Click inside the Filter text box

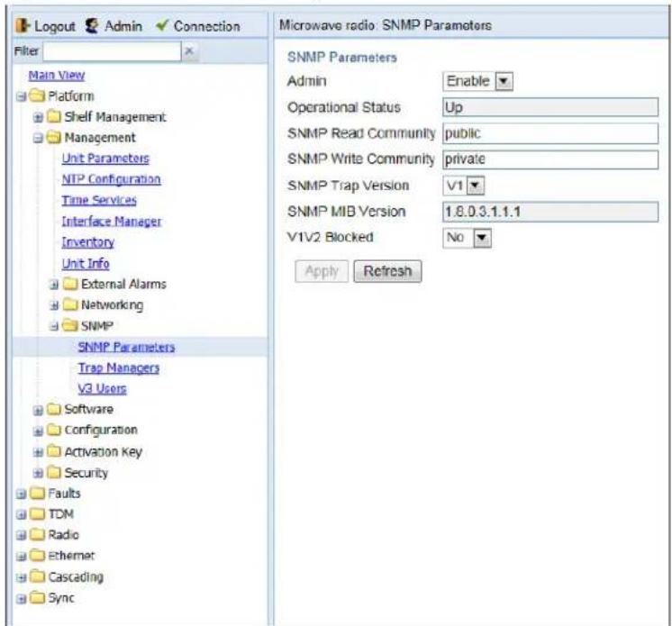112,51
